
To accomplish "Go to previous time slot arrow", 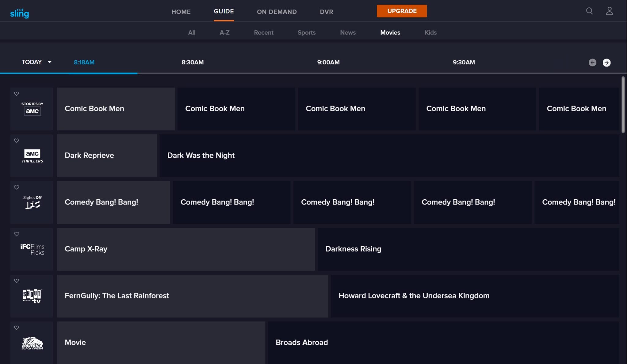I will coord(592,62).
